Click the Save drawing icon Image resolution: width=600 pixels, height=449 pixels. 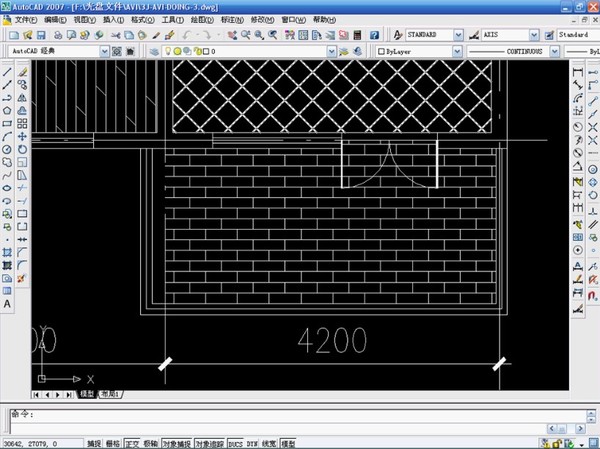pyautogui.click(x=41, y=35)
